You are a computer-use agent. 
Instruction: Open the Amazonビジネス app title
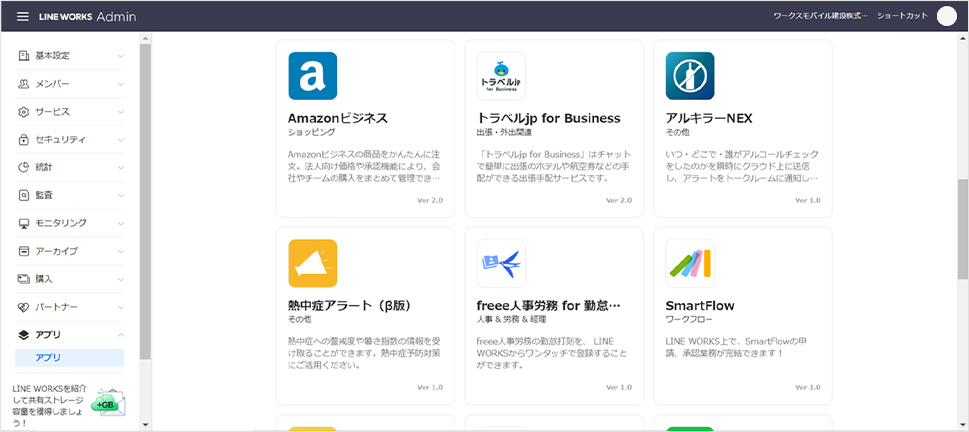pyautogui.click(x=337, y=118)
